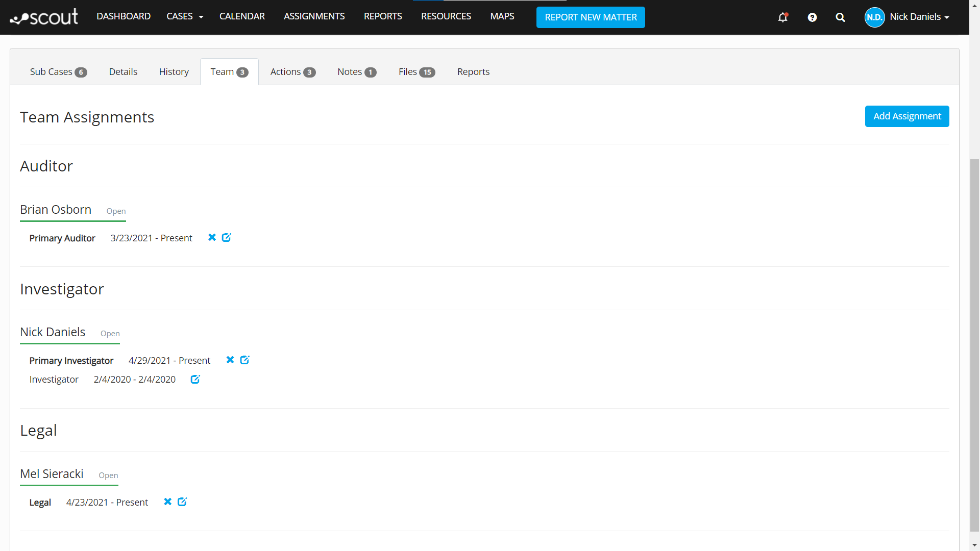Open the notifications bell

coord(782,17)
